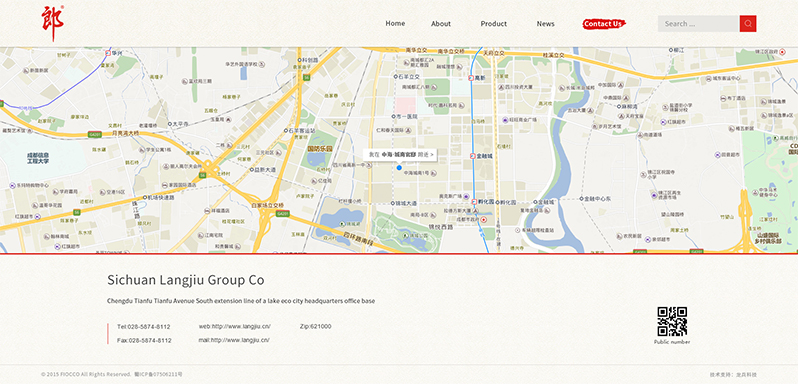The height and width of the screenshot is (384, 798).
Task: Open the Product menu item
Action: pos(494,23)
